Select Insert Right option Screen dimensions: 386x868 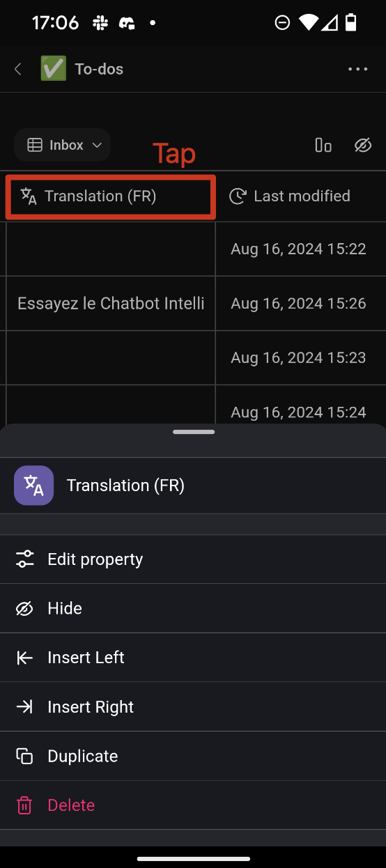193,707
